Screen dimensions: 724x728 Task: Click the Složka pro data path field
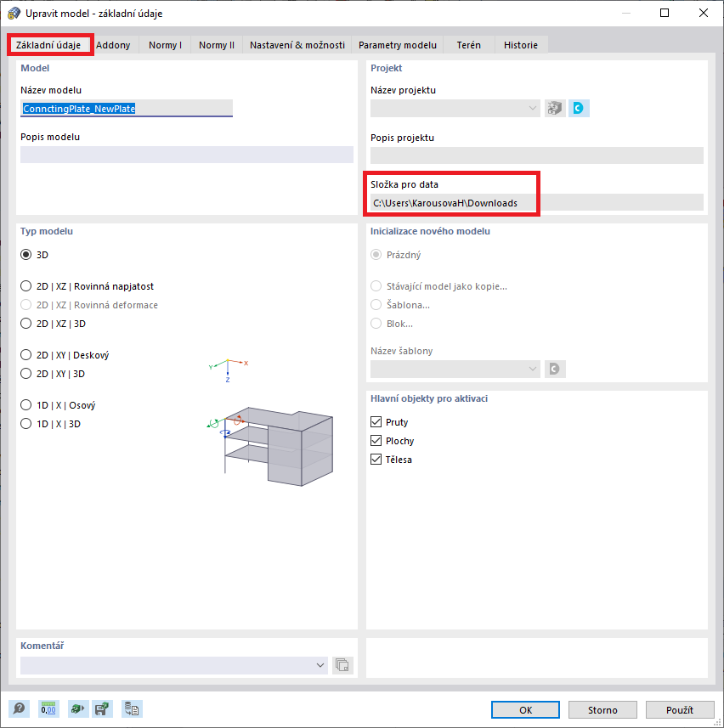537,203
